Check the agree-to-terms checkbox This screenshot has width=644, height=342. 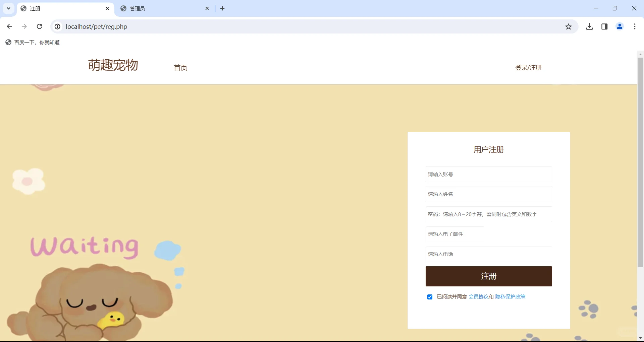pyautogui.click(x=429, y=297)
